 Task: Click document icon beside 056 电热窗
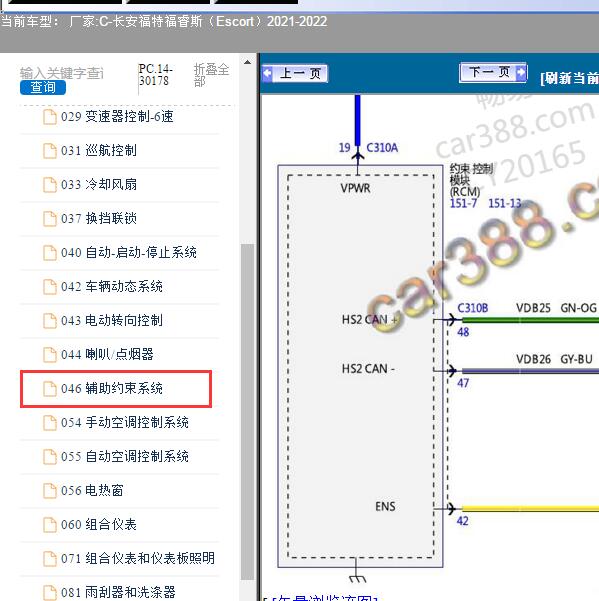click(49, 491)
